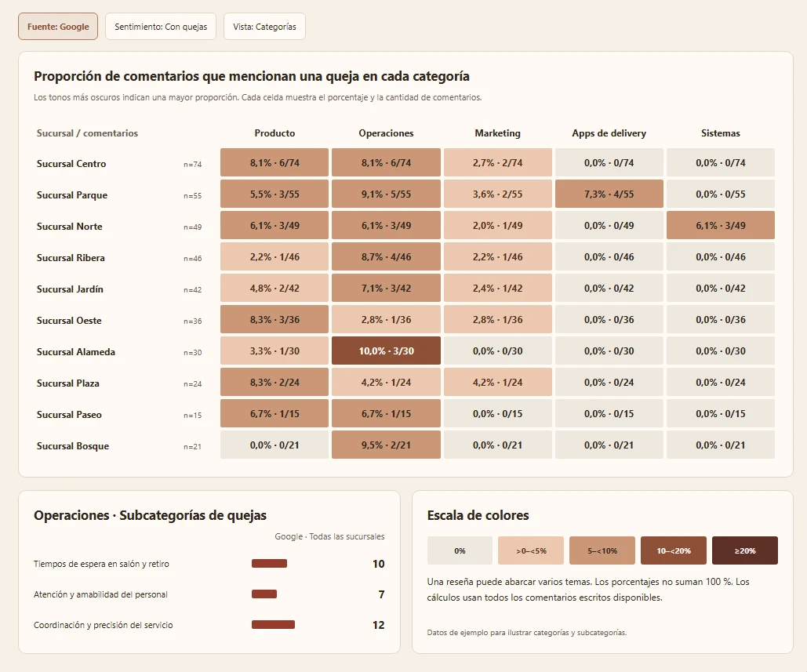The height and width of the screenshot is (672, 807).
Task: Click the 8,3% · 2/24 Producto cell
Action: (x=274, y=382)
